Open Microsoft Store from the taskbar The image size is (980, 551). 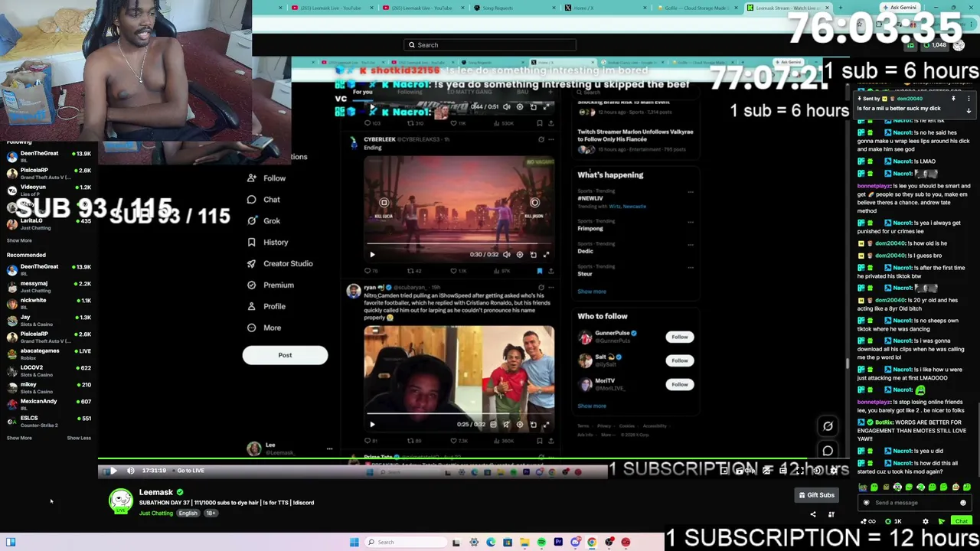click(x=508, y=543)
